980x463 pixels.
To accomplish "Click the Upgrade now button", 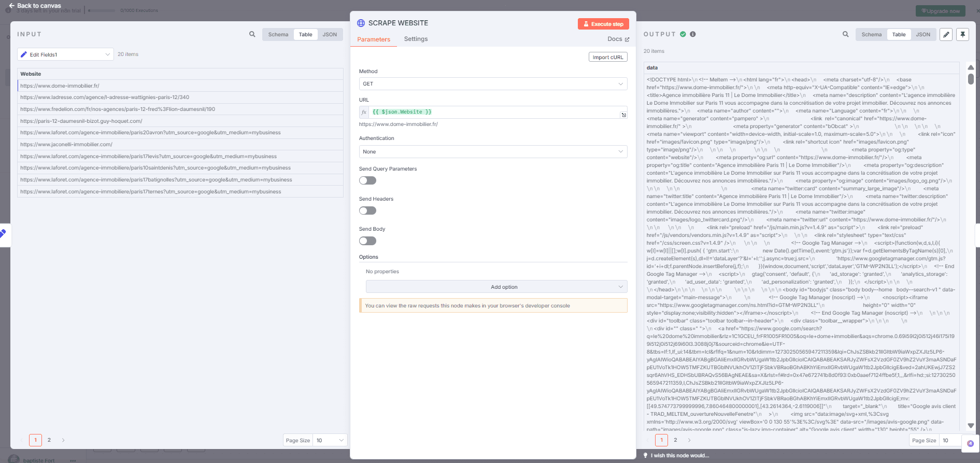I will click(x=941, y=11).
